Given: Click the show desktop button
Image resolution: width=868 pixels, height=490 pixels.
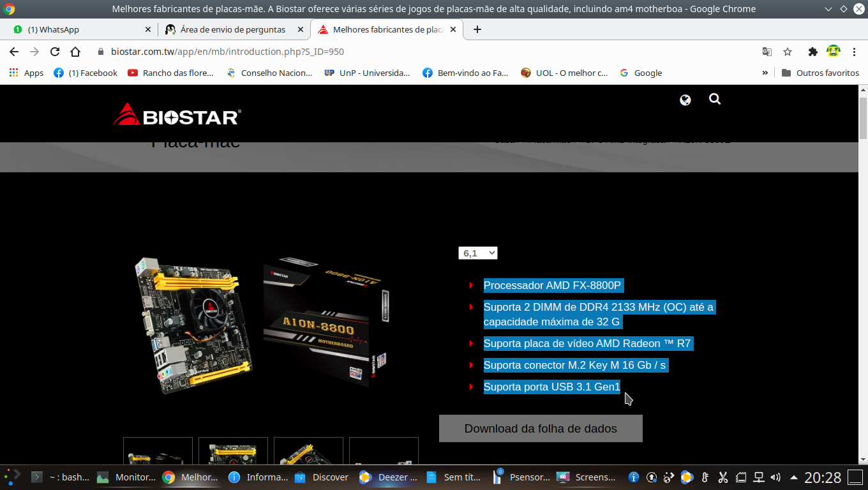Looking at the screenshot, I should coord(855,477).
